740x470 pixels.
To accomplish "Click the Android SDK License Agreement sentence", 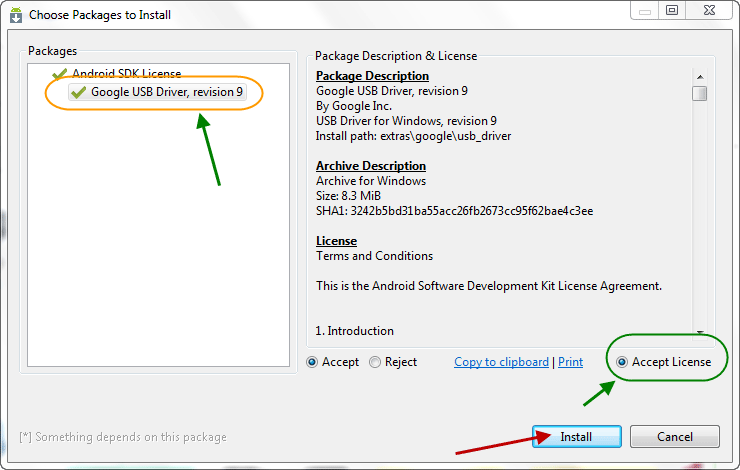I will [489, 286].
